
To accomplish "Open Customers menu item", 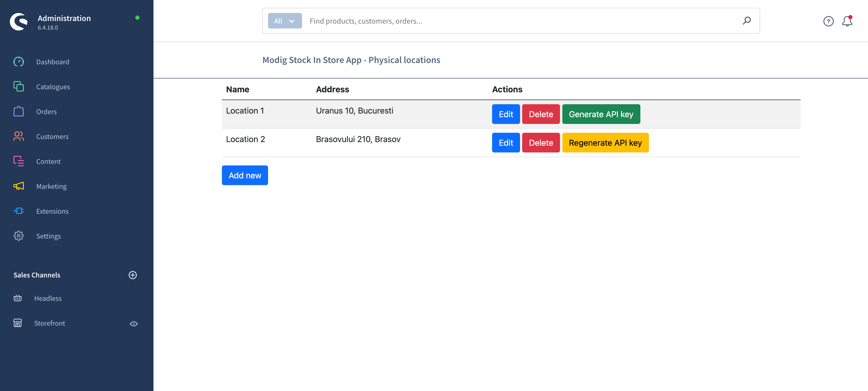I will click(52, 136).
